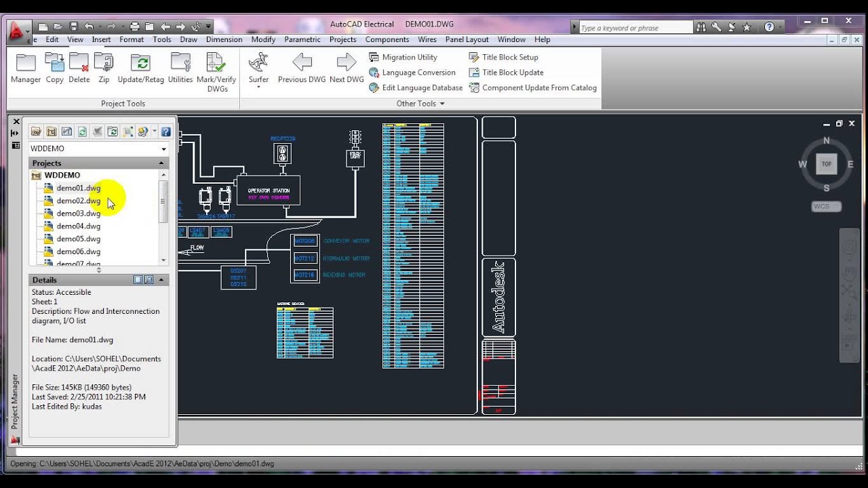This screenshot has height=488, width=868.
Task: Collapse the Details section
Action: click(x=161, y=280)
